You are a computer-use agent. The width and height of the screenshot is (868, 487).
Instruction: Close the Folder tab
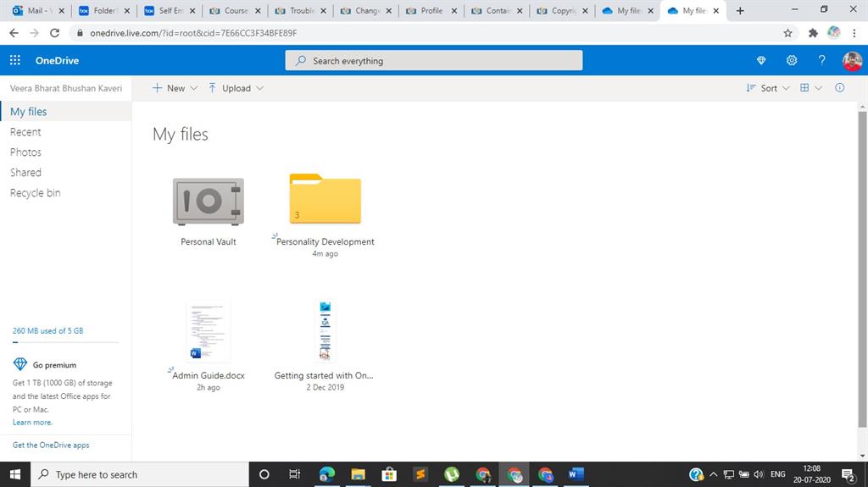[x=127, y=10]
